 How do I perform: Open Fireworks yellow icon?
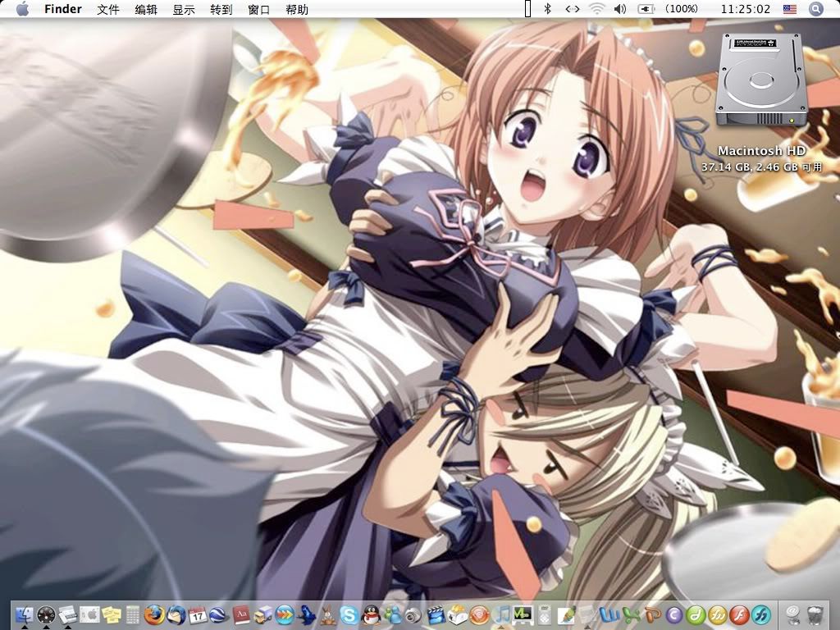pos(717,614)
